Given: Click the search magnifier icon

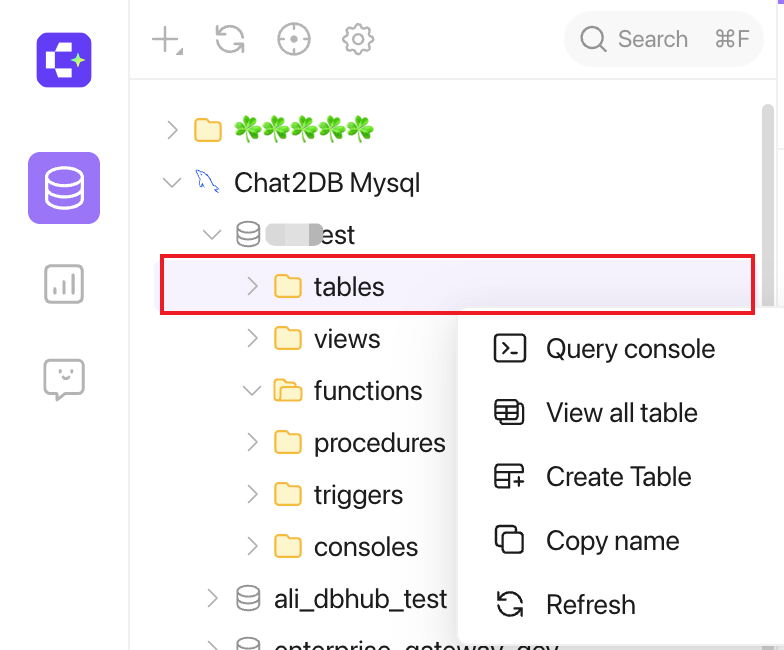Looking at the screenshot, I should click(x=594, y=39).
